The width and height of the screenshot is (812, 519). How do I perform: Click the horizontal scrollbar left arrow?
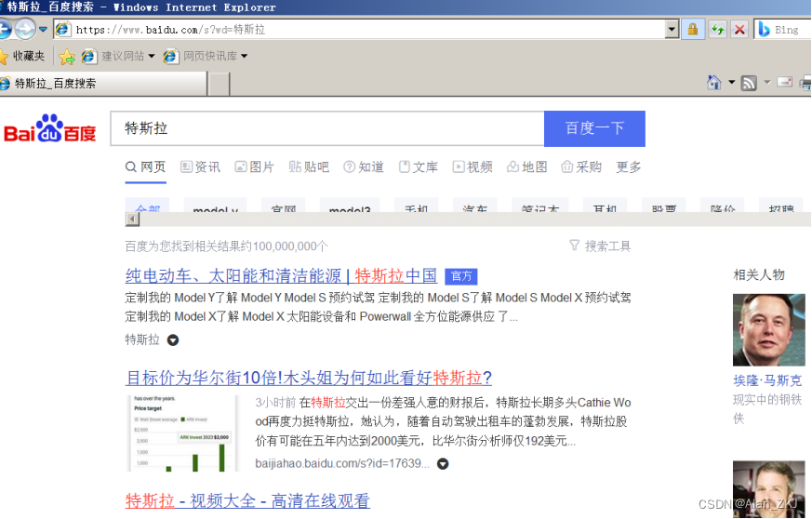[133, 220]
